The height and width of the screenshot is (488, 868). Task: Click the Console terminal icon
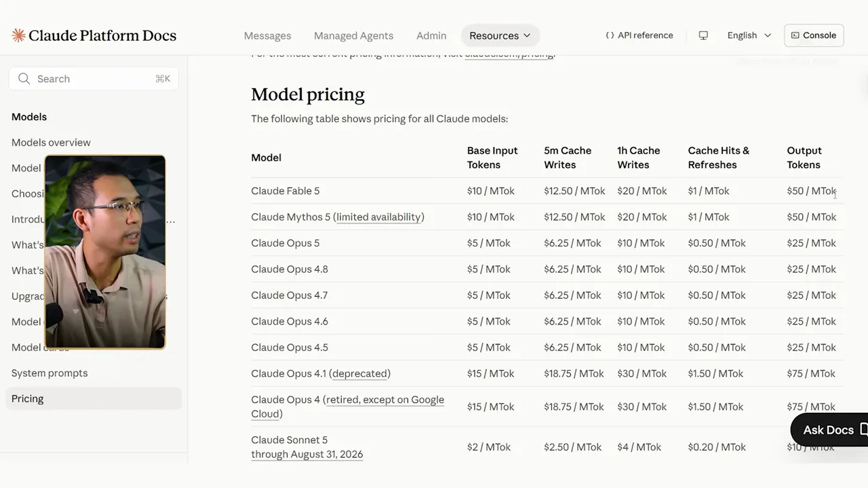coord(795,35)
